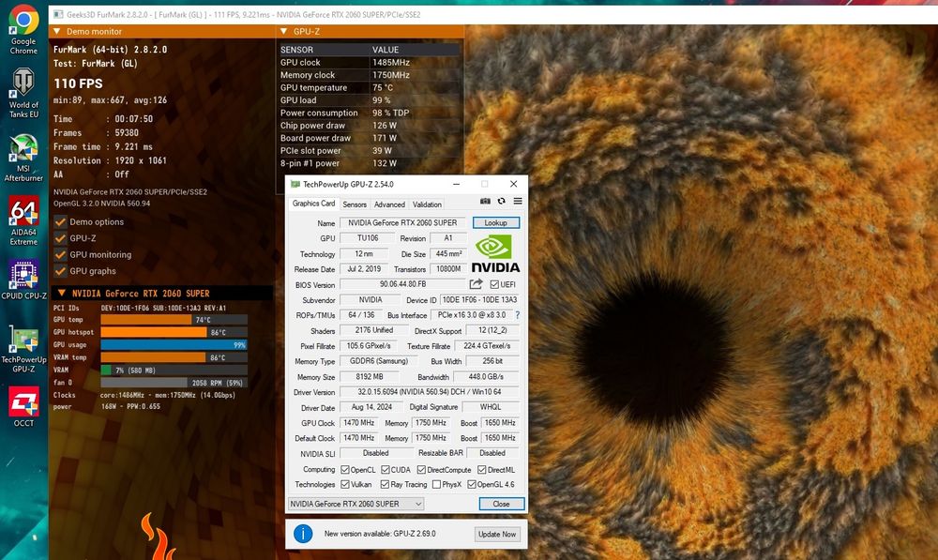Select Graphics Card tab
This screenshot has width=938, height=560.
coord(313,204)
